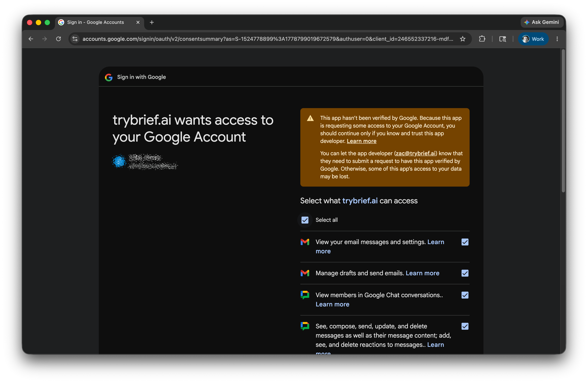
Task: Bookmark this page with the star icon
Action: tap(462, 39)
